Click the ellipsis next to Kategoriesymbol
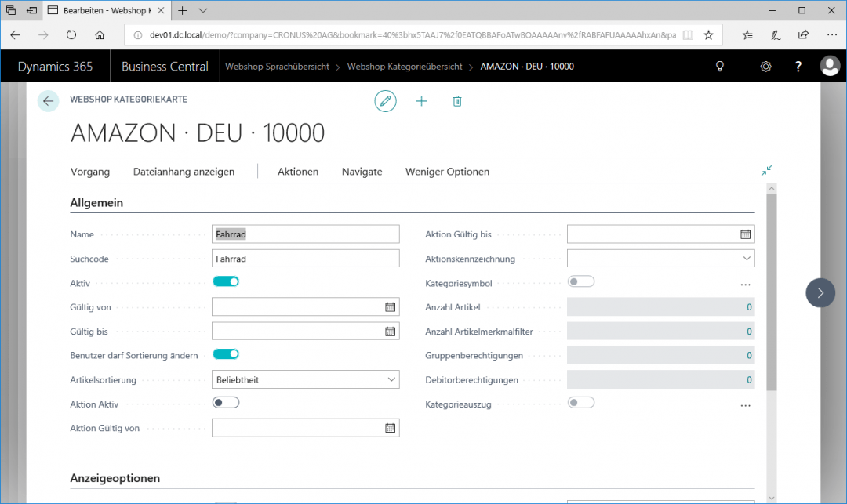 746,285
